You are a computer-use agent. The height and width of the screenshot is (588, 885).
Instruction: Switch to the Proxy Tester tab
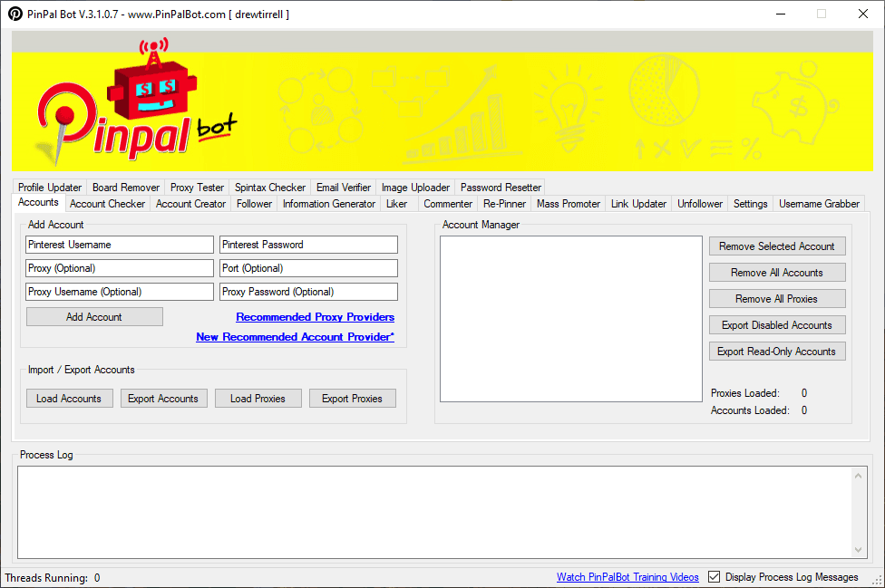pos(197,188)
